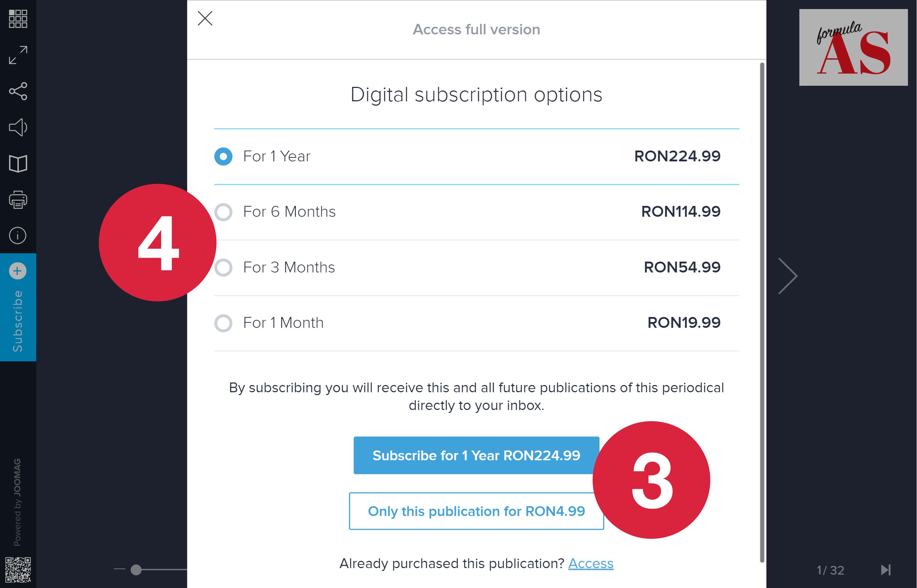
Task: Click the zoom slider handle
Action: (x=136, y=570)
